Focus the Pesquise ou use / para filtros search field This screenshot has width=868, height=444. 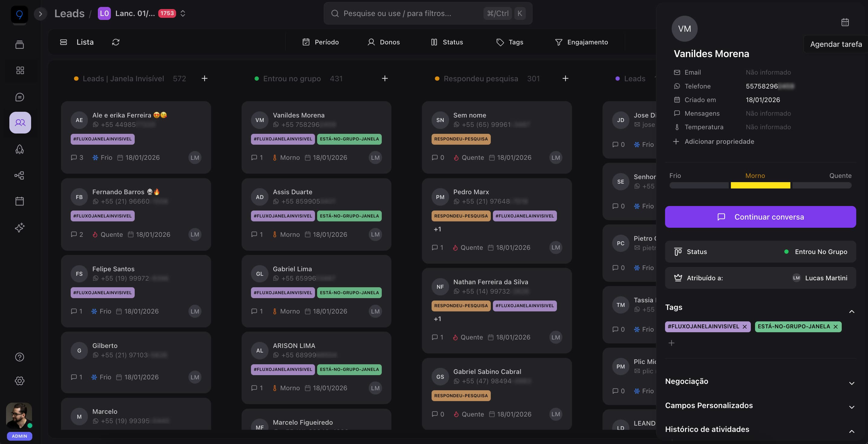(x=428, y=14)
